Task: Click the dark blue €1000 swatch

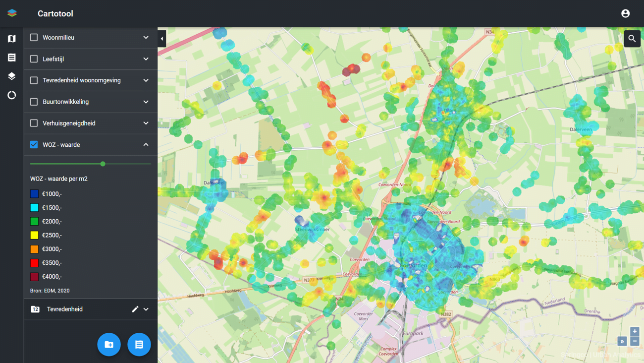Action: point(34,194)
